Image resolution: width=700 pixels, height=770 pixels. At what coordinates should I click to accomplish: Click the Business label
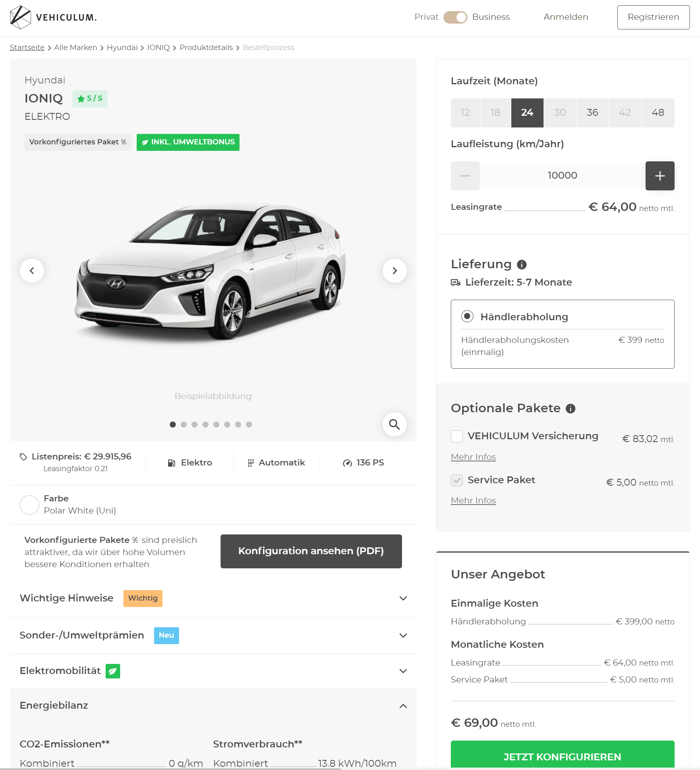(x=491, y=17)
